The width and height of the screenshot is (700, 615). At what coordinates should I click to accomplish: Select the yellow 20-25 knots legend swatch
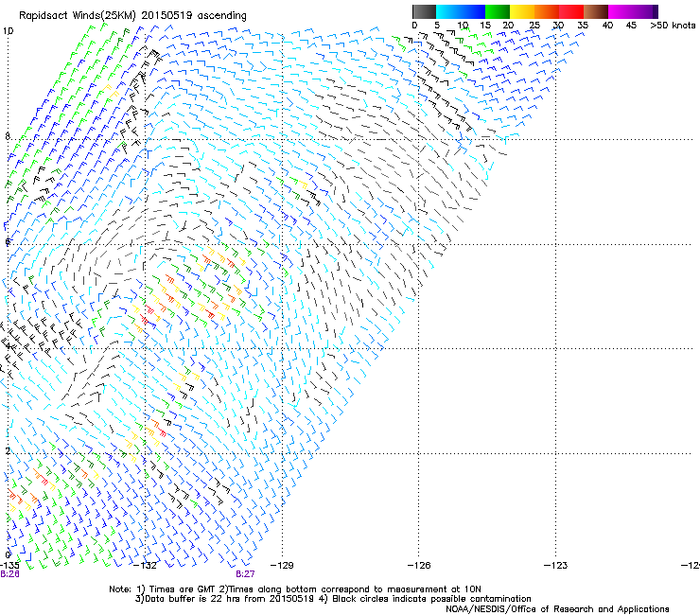[x=522, y=11]
